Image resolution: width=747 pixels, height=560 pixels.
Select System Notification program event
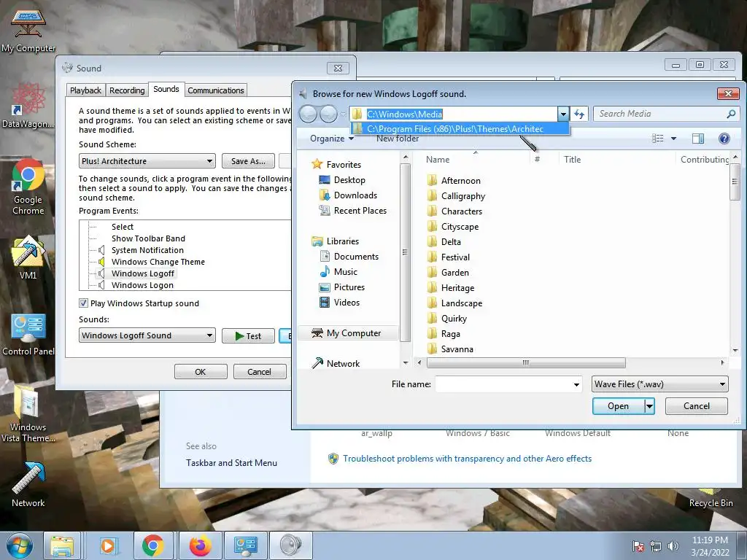[x=147, y=250]
